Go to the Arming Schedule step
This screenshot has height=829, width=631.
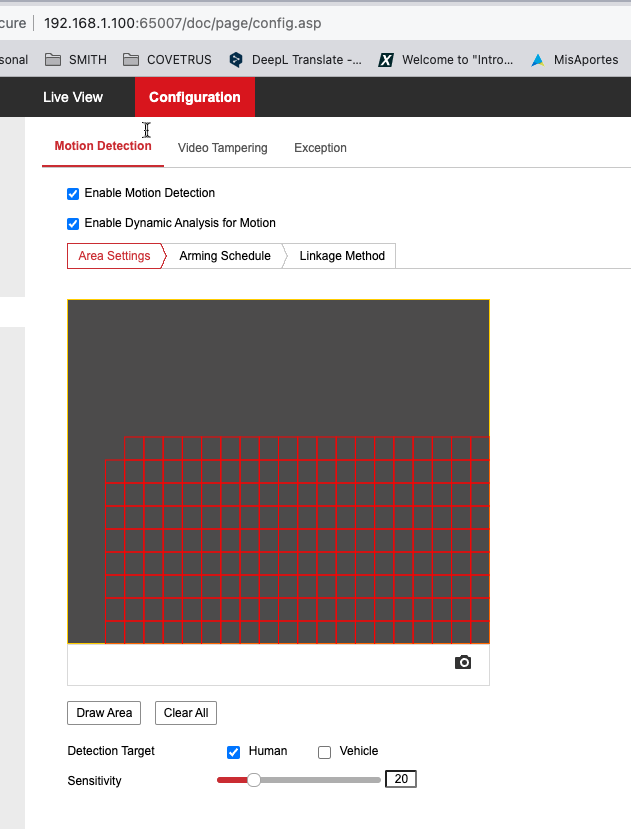pos(225,256)
